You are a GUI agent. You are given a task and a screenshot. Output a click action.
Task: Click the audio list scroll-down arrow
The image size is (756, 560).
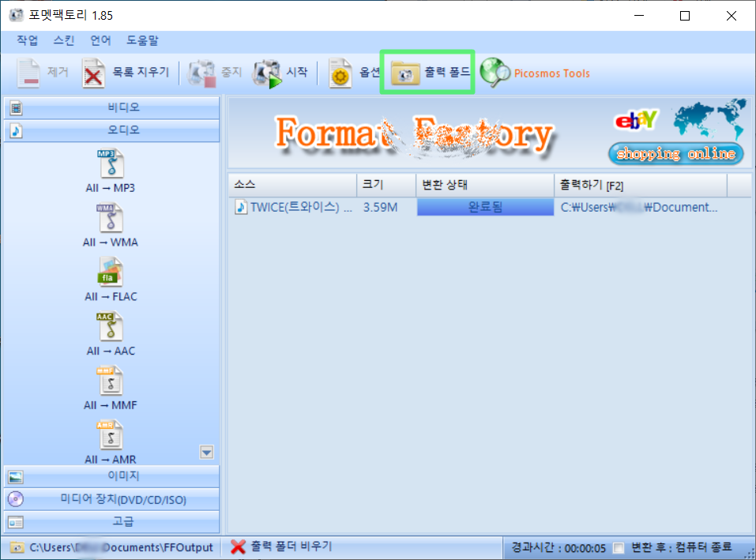pos(207,452)
